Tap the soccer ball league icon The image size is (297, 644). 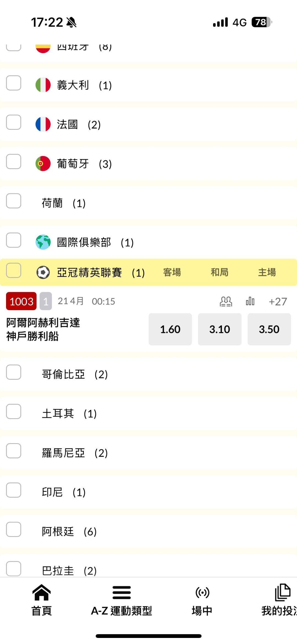click(x=43, y=272)
